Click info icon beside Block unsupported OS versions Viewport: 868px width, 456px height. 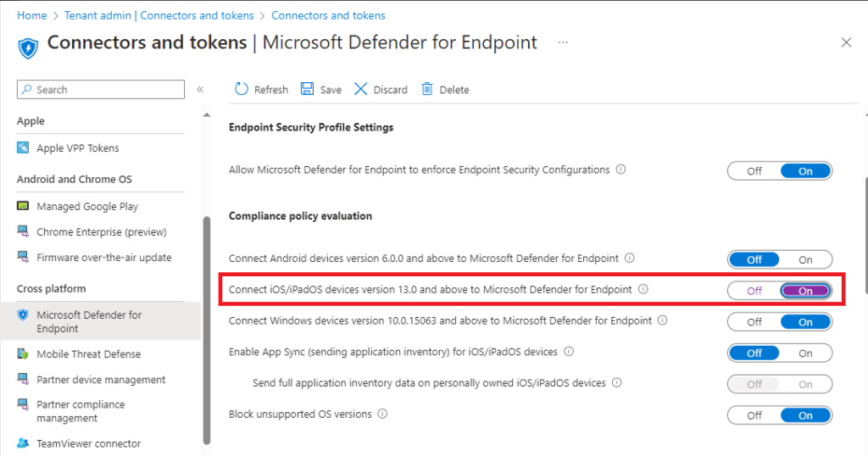coord(382,414)
